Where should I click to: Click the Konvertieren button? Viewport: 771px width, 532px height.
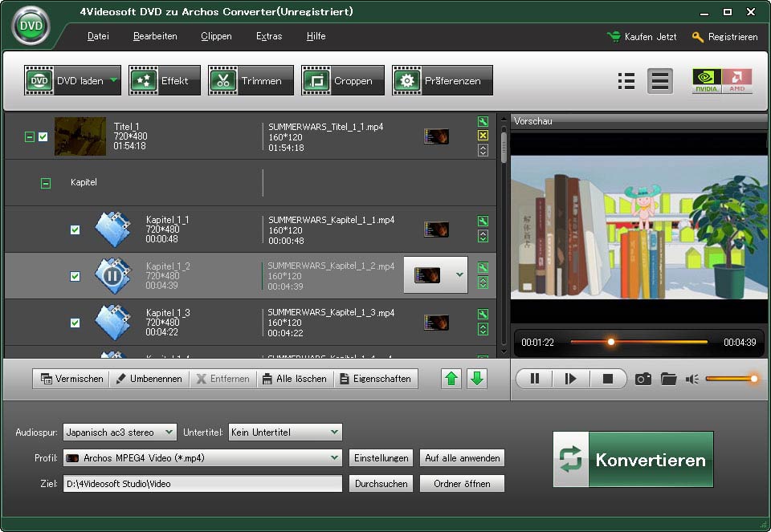pyautogui.click(x=633, y=460)
